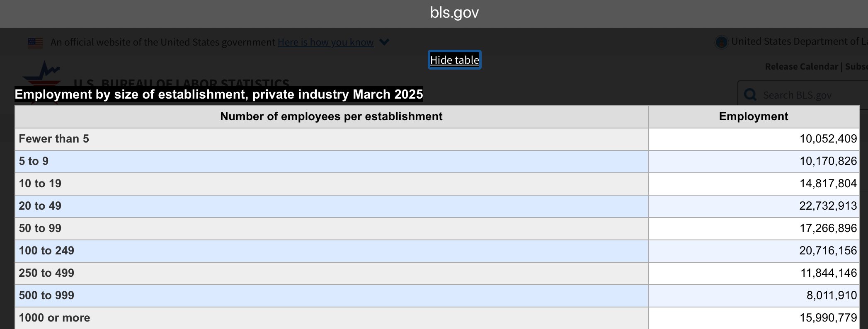Select the Employment column header
Image resolution: width=868 pixels, height=329 pixels.
tap(754, 116)
